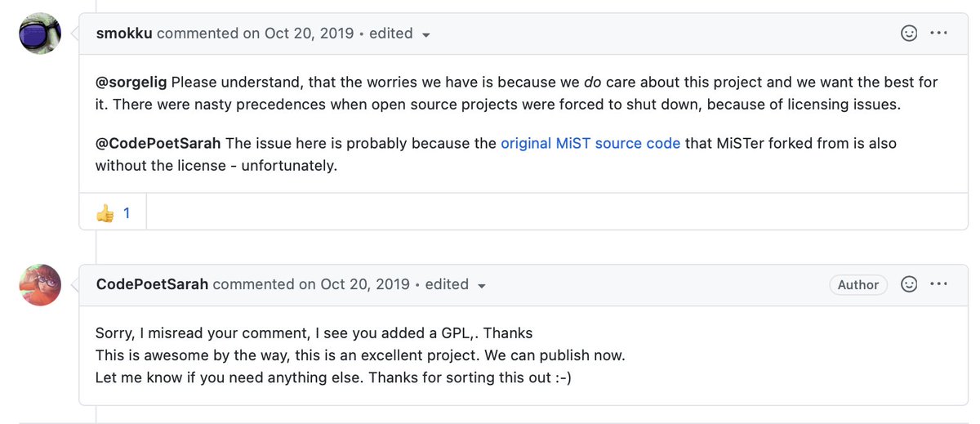The width and height of the screenshot is (980, 424).
Task: Open smokku's Oct 20, 2019 timestamp
Action: (308, 33)
